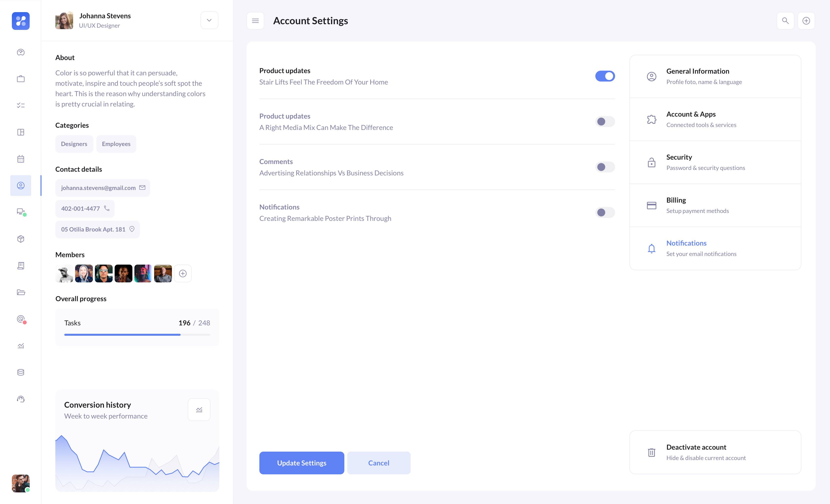This screenshot has height=504, width=830.
Task: Click the Cancel button
Action: click(379, 463)
